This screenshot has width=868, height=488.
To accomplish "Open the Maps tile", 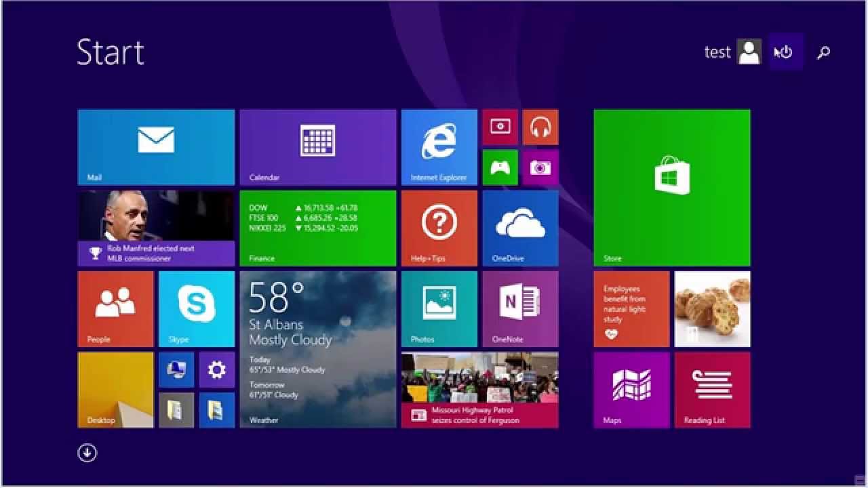I will (632, 390).
